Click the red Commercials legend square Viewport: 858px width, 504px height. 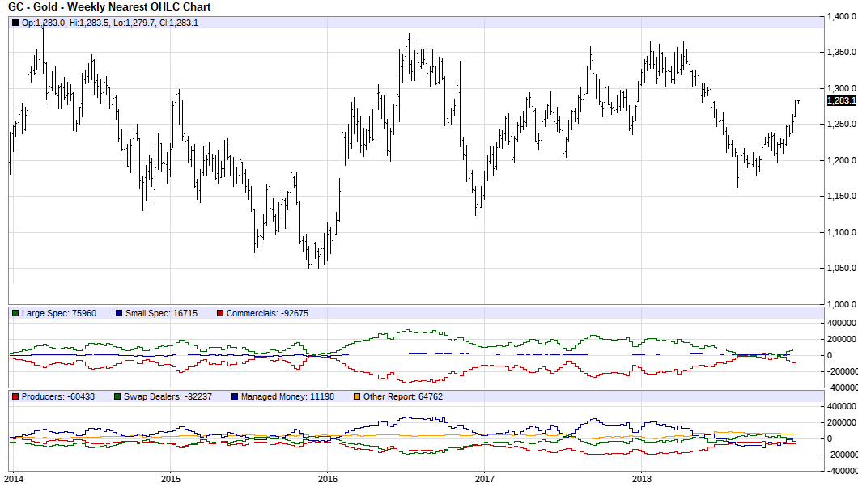coord(219,312)
